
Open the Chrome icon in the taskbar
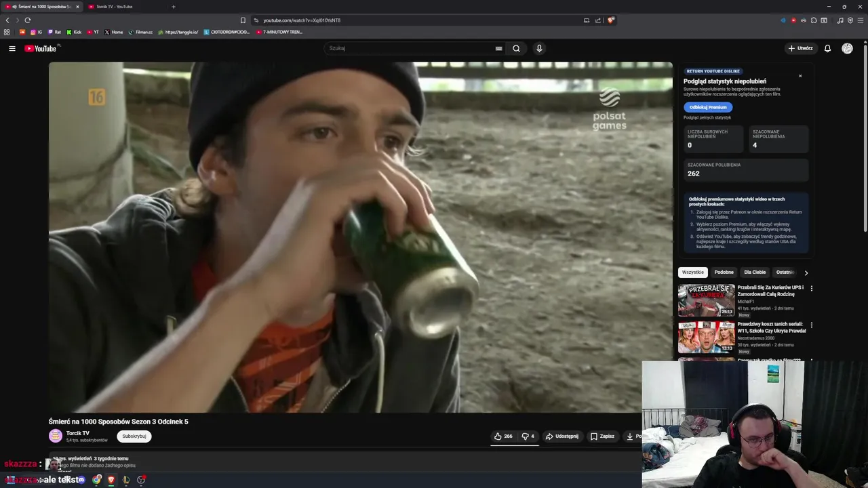coord(97,480)
